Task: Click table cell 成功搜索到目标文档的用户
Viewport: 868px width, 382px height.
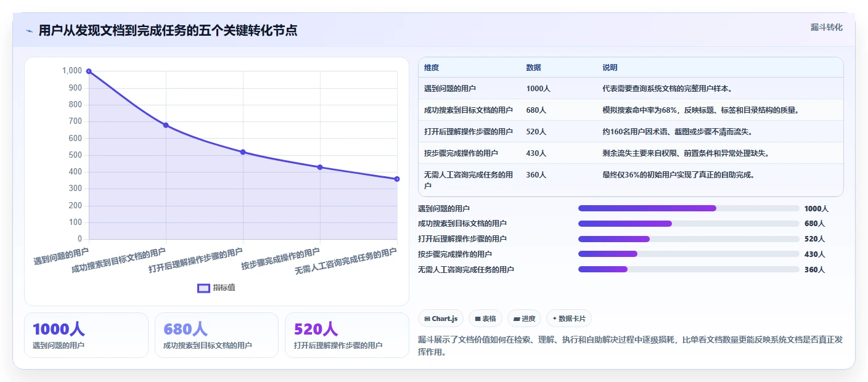Action: 469,110
